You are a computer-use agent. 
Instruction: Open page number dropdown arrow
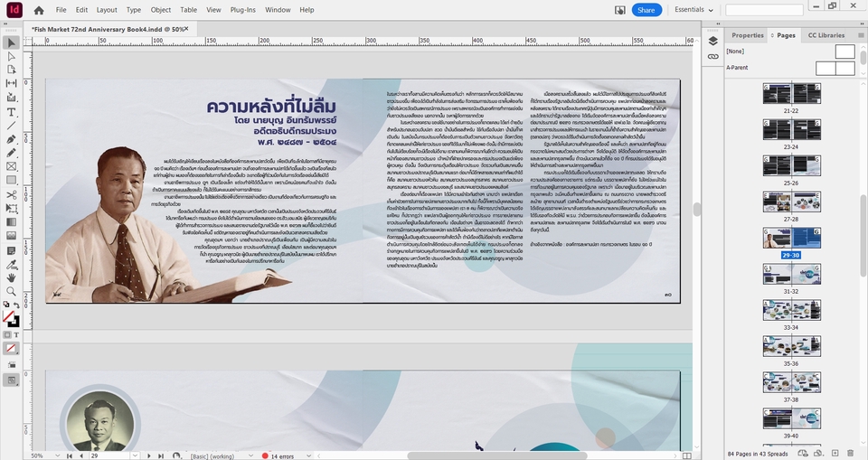(x=135, y=455)
